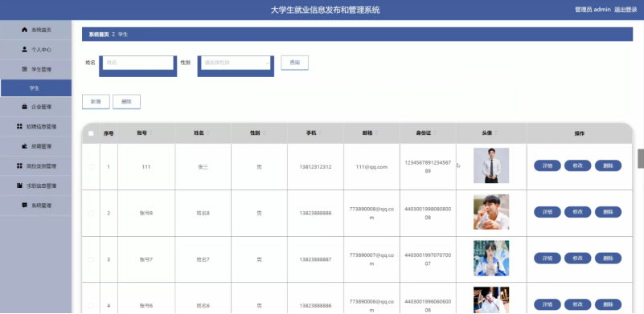Click the 查询 search button
This screenshot has height=314, width=644.
coord(294,63)
